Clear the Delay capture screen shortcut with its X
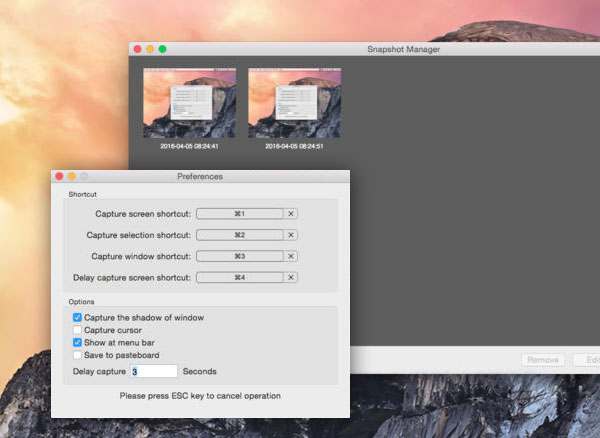This screenshot has width=600, height=438. pyautogui.click(x=291, y=277)
